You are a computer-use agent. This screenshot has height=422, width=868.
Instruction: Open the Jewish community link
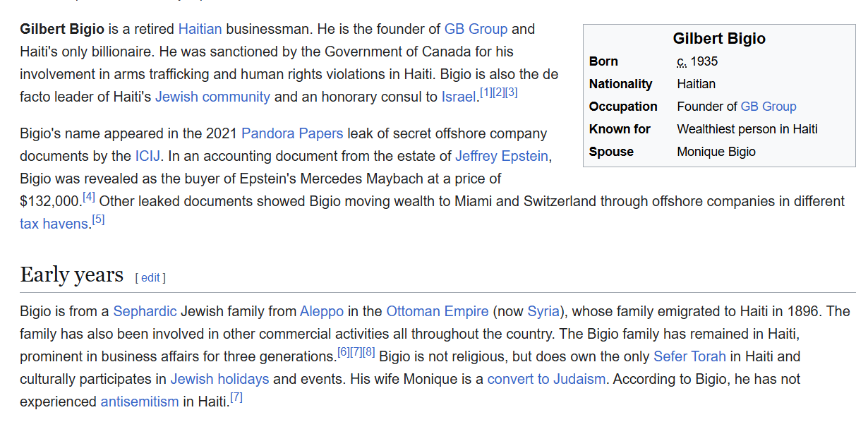[212, 97]
